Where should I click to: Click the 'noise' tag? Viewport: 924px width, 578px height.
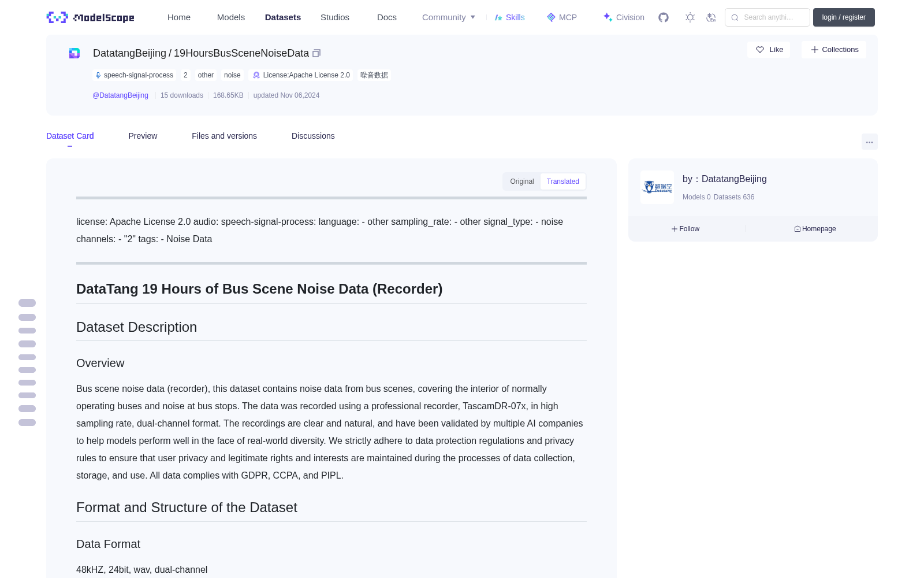(x=232, y=75)
